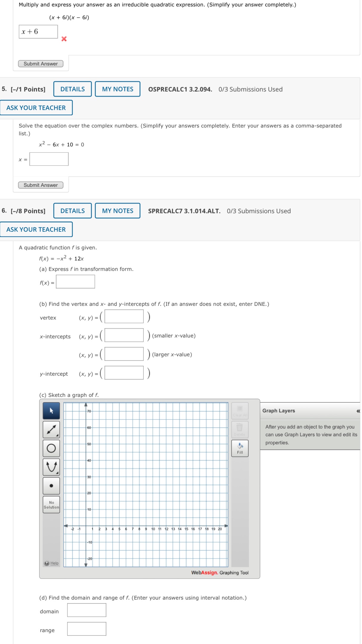The height and width of the screenshot is (644, 362).
Task: Click ASK YOUR TEACHER for problem 6
Action: coord(36,229)
